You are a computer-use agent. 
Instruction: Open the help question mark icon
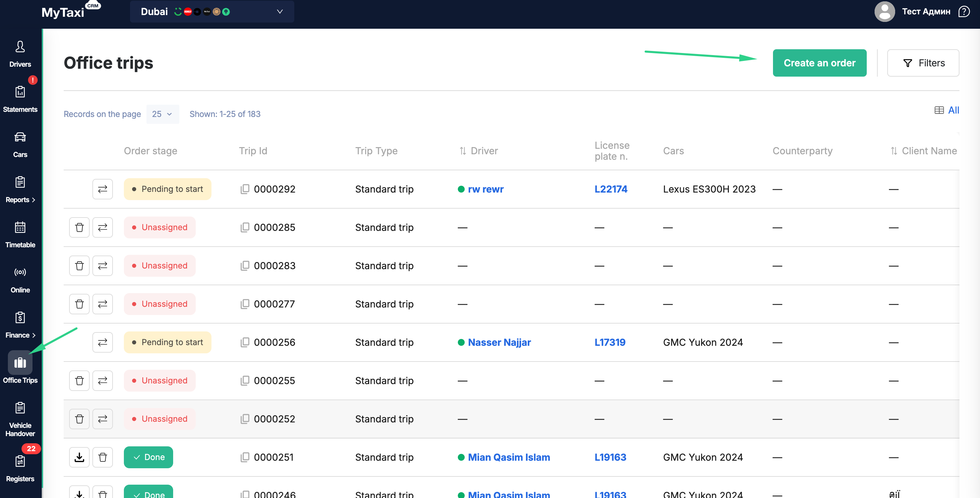964,12
